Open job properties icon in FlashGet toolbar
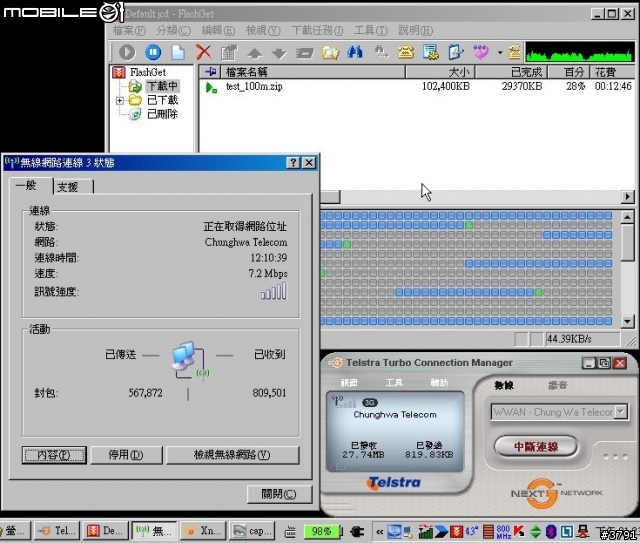Screen dimensions: 640x543 (x=229, y=52)
